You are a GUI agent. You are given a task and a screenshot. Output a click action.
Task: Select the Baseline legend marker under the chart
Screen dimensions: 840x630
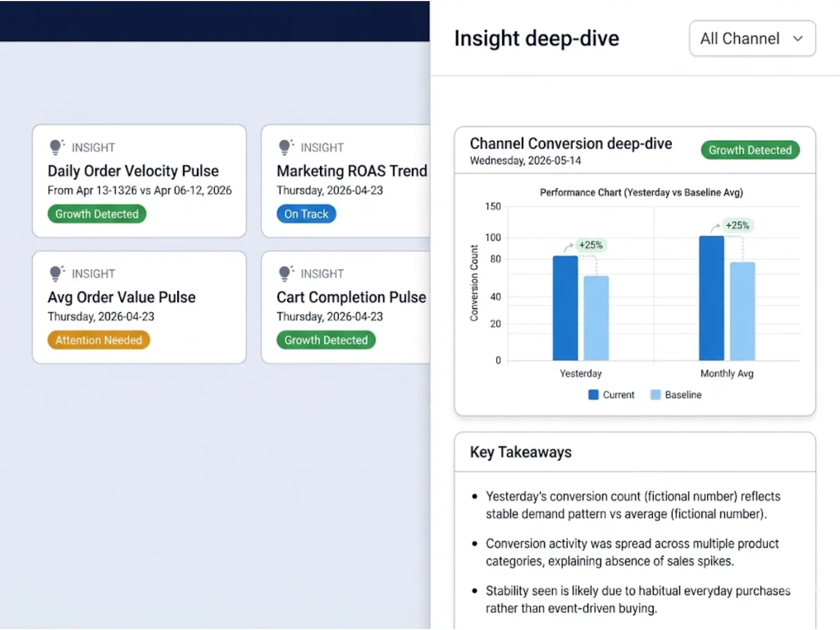(655, 394)
